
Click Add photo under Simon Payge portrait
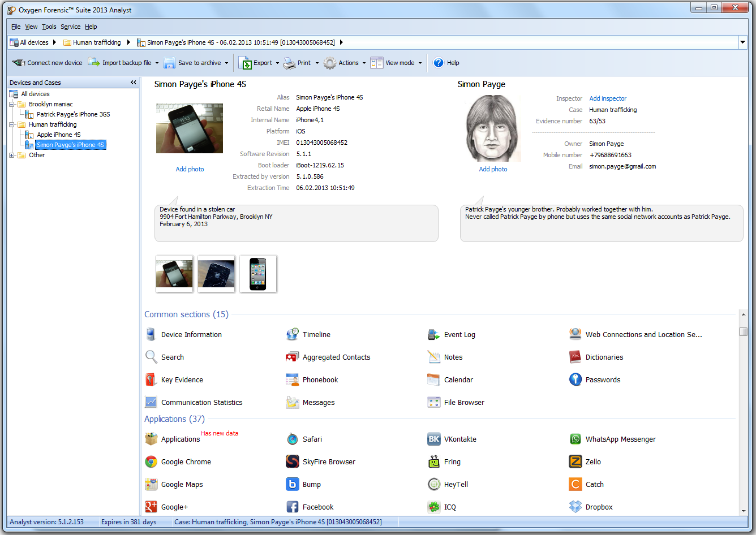coord(493,169)
